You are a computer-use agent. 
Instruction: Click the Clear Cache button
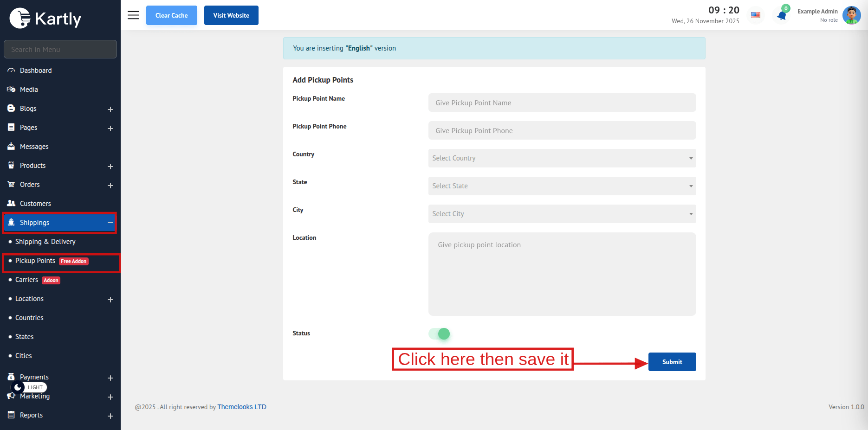(x=171, y=15)
